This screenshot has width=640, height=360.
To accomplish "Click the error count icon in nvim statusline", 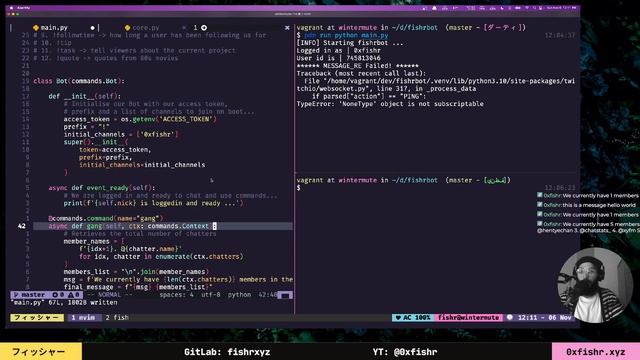I will tap(55, 295).
